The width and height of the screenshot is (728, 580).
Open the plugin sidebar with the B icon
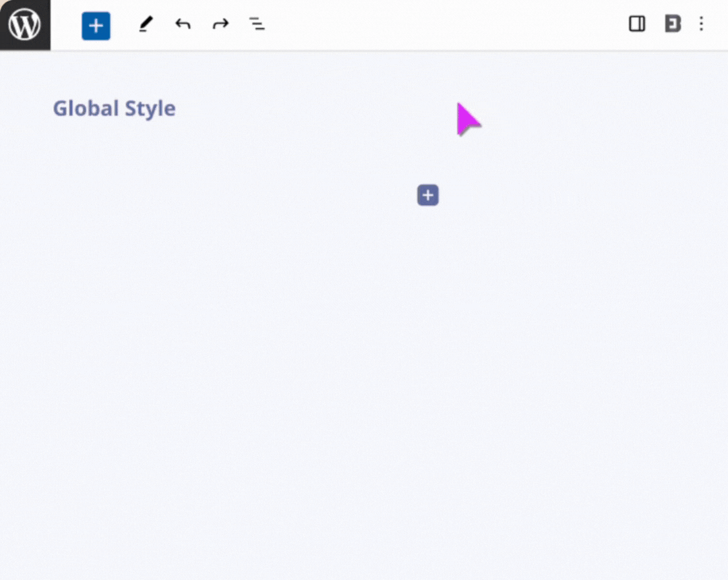[x=672, y=24]
